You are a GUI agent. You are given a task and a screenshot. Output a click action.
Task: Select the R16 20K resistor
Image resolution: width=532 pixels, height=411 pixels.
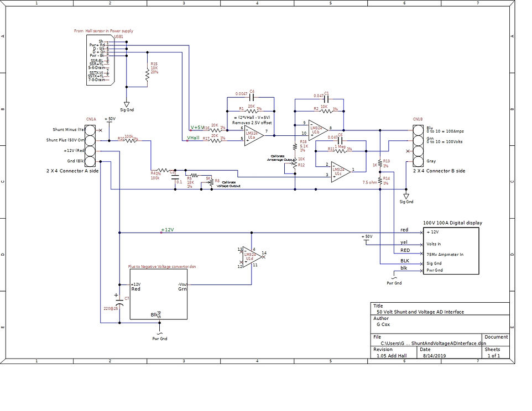tap(216, 130)
